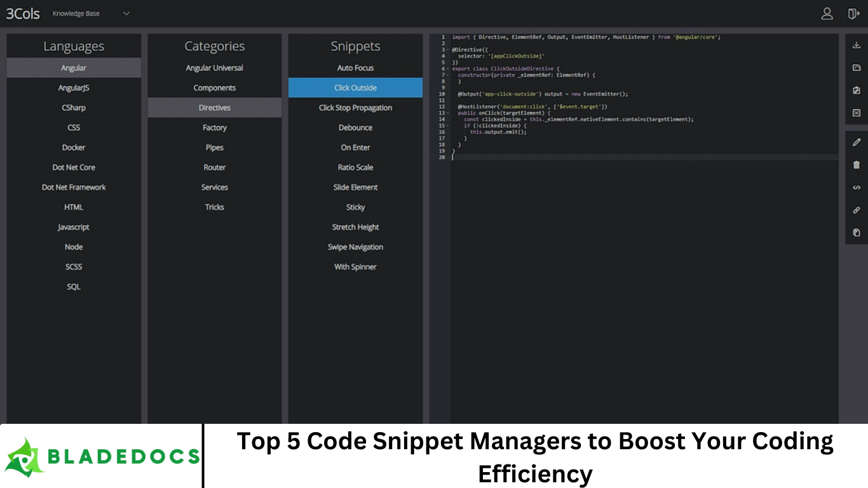Place cursor on empty line 20 in editor

644,158
